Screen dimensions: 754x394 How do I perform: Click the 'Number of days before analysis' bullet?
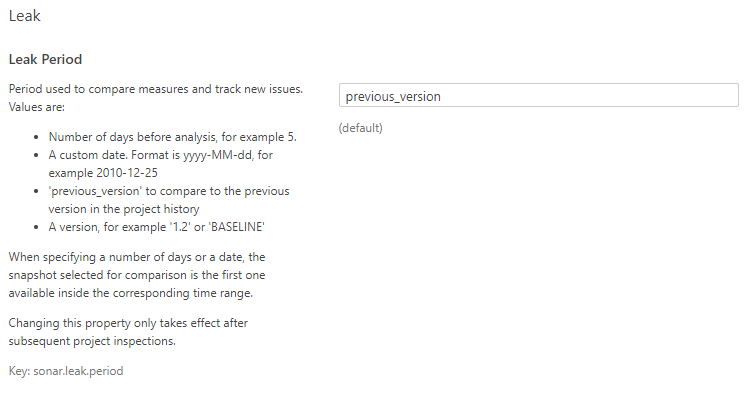click(x=173, y=137)
